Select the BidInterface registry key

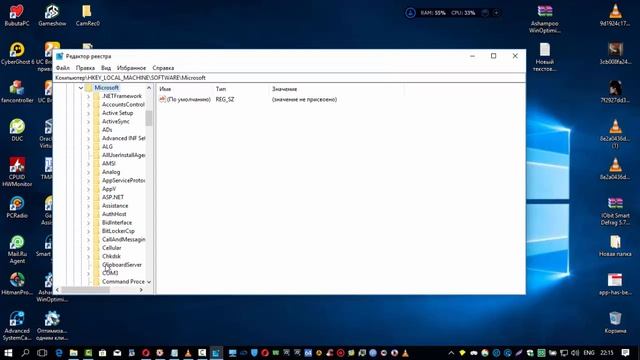click(x=117, y=222)
